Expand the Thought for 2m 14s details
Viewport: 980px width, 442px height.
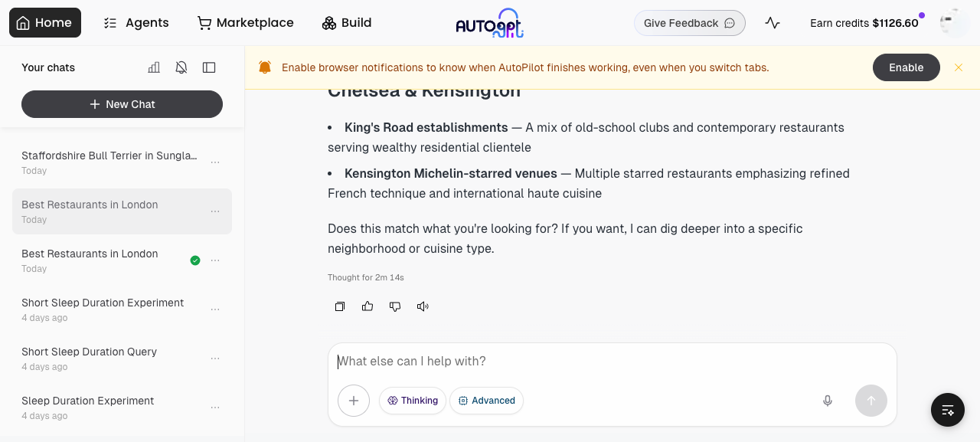pyautogui.click(x=366, y=277)
